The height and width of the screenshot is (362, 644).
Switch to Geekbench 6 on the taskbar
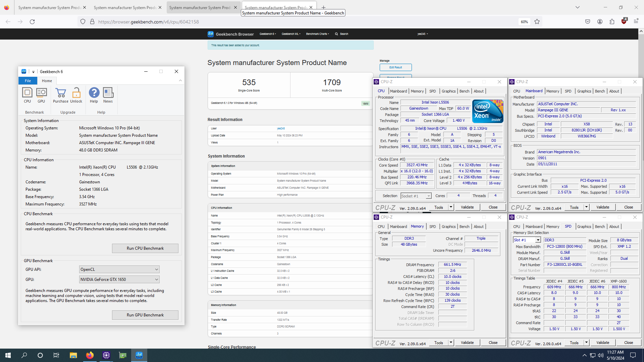pyautogui.click(x=139, y=355)
